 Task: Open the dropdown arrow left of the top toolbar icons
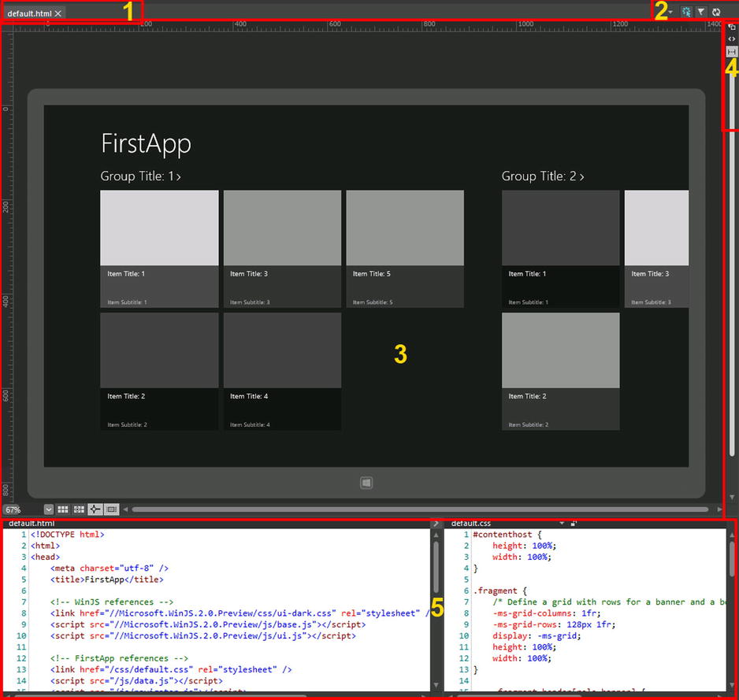670,13
